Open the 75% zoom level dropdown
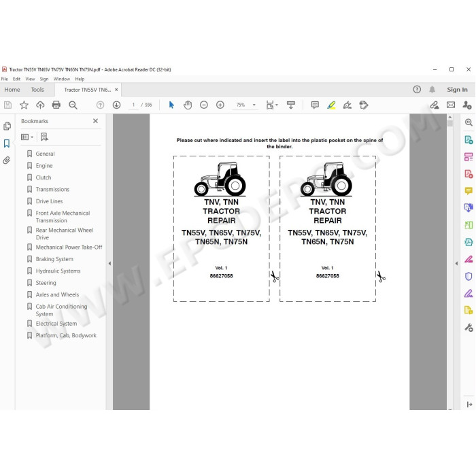476x476 pixels. [x=254, y=105]
